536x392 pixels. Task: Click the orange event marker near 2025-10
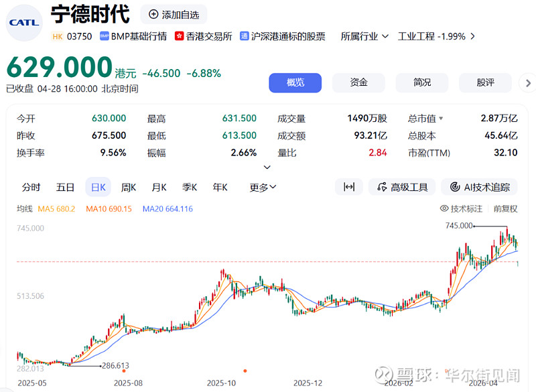245,371
